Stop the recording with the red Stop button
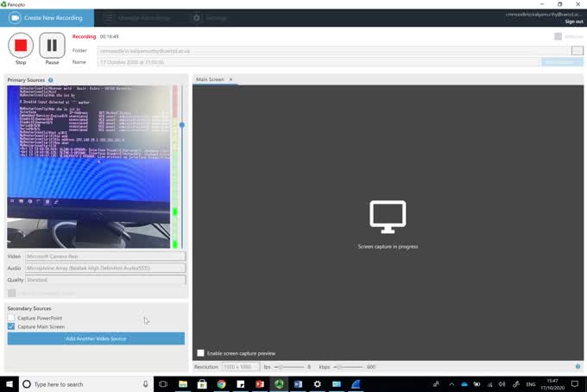Image resolution: width=587 pixels, height=392 pixels. (x=21, y=46)
